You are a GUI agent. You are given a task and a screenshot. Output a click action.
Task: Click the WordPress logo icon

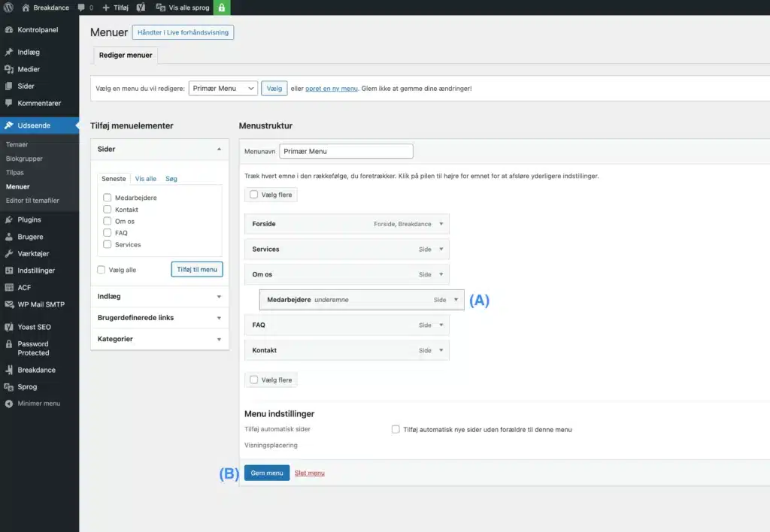point(8,8)
